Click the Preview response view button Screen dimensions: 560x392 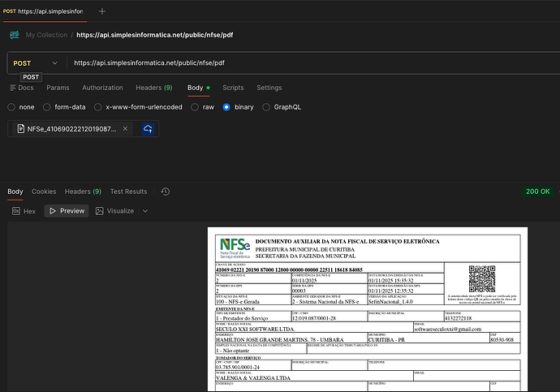(67, 211)
